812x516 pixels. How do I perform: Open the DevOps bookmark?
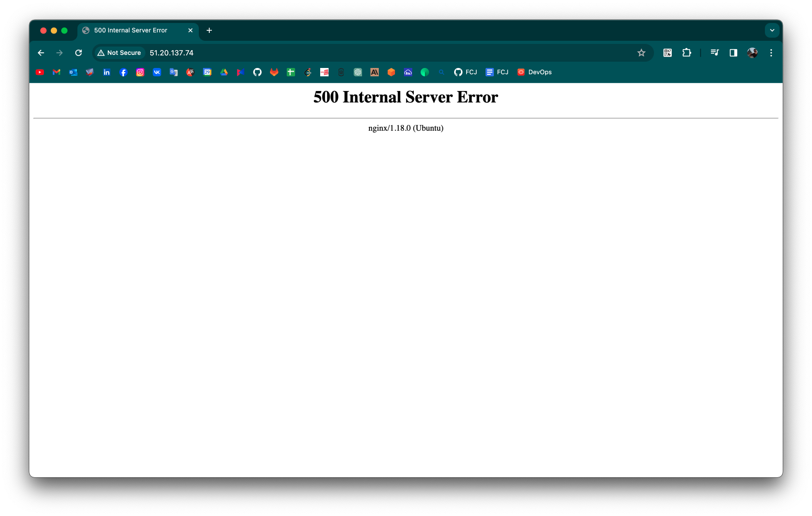pyautogui.click(x=535, y=72)
